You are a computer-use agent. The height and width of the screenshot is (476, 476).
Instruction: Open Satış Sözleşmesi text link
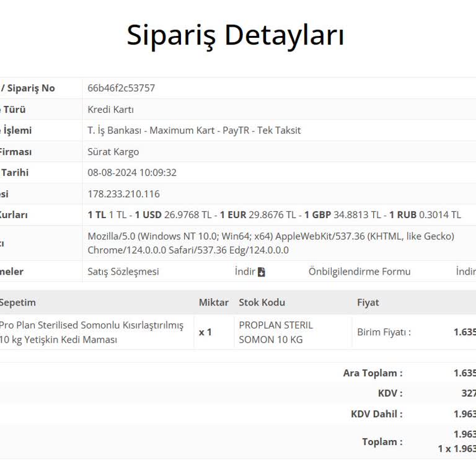point(123,271)
